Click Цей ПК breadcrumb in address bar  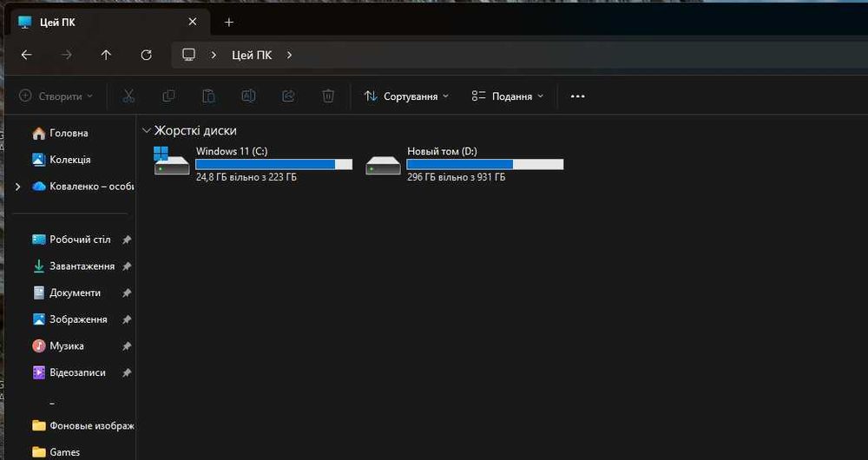[x=252, y=55]
